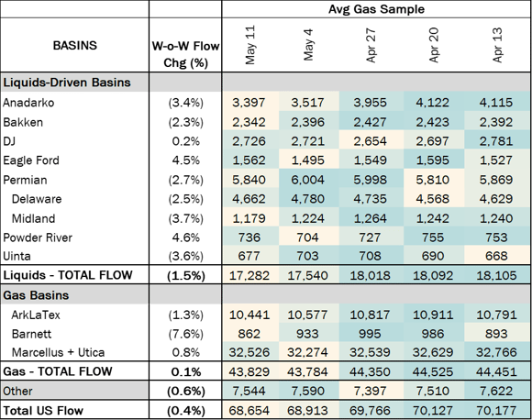Click the Anadarko row label

click(28, 103)
